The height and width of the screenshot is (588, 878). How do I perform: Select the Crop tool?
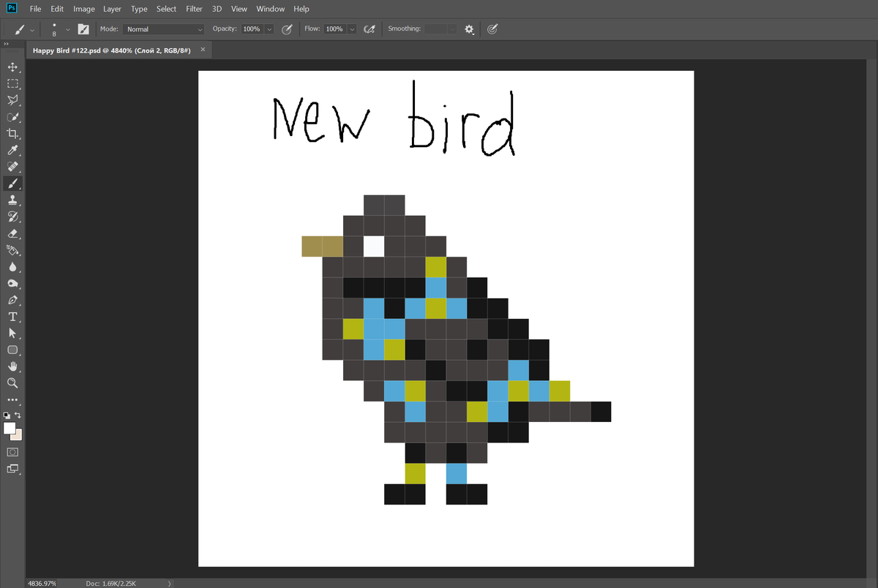pos(12,134)
